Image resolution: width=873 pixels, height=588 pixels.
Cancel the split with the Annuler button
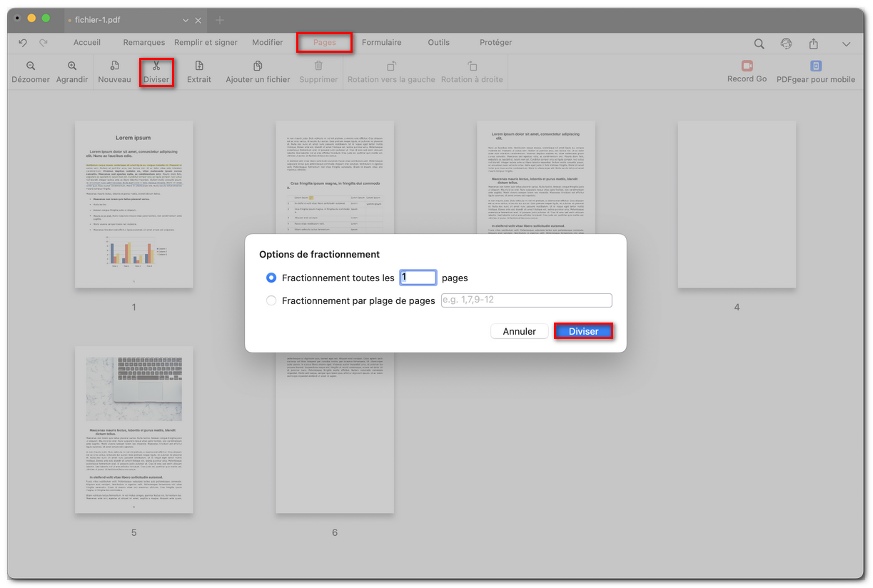pyautogui.click(x=519, y=331)
